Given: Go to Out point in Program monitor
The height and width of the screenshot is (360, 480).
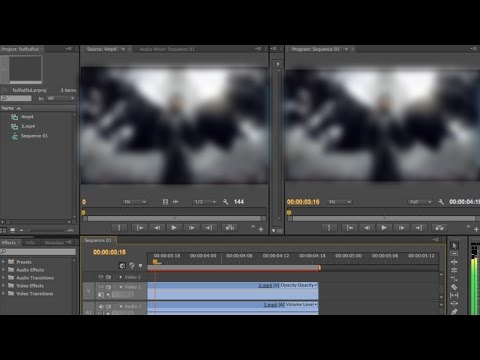Looking at the screenshot, I should coord(419,228).
